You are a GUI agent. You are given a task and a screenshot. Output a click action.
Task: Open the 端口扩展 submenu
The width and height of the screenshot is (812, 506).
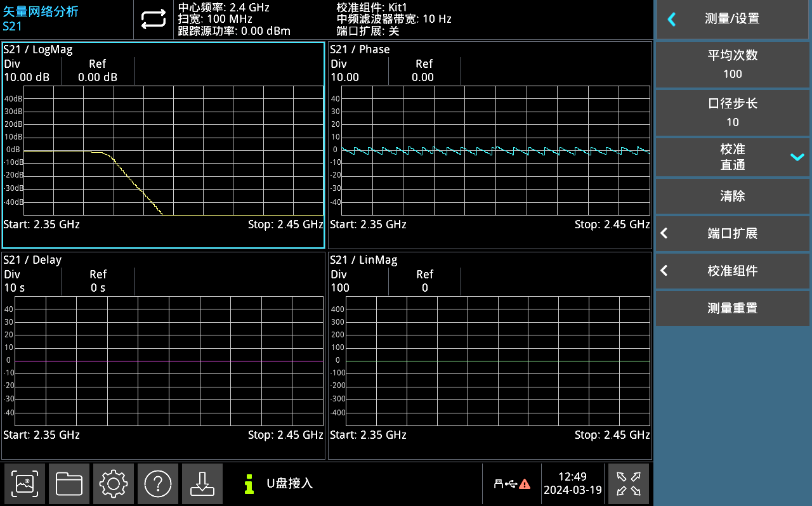point(732,233)
